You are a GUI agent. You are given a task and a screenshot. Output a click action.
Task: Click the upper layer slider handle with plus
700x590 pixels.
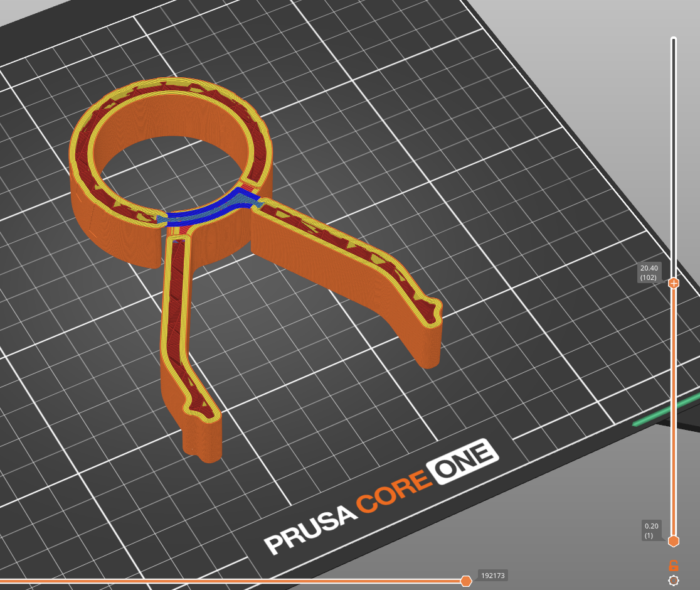point(674,282)
